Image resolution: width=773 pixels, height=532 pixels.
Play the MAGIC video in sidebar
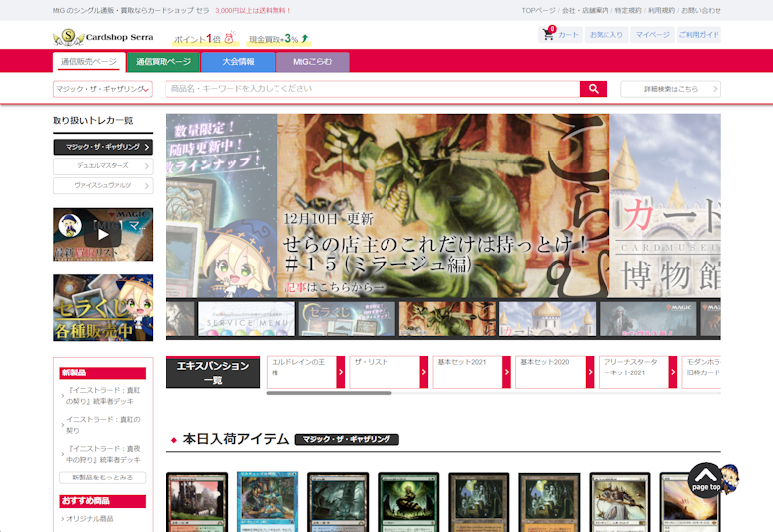pyautogui.click(x=102, y=235)
